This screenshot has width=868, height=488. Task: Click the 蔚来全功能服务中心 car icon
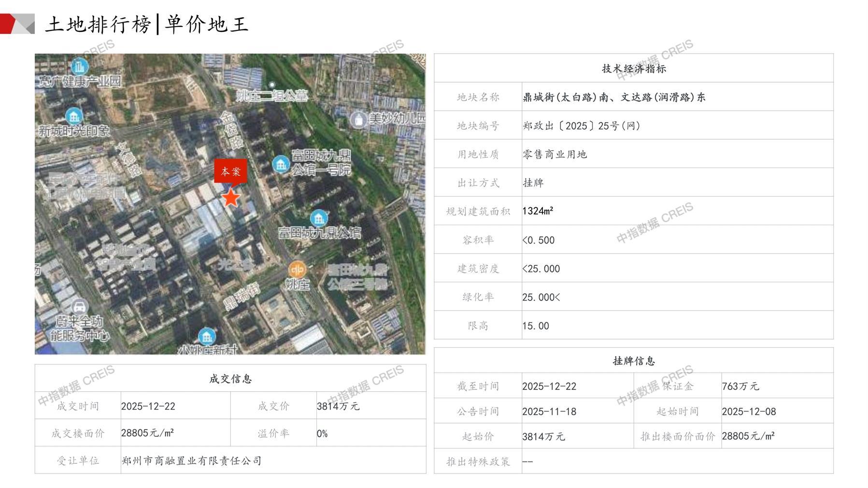click(x=79, y=306)
